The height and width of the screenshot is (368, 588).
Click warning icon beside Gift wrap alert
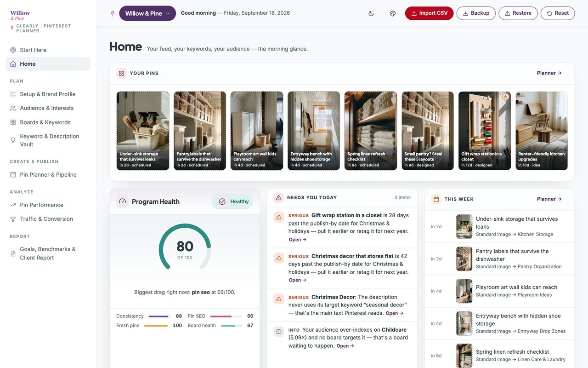point(279,217)
